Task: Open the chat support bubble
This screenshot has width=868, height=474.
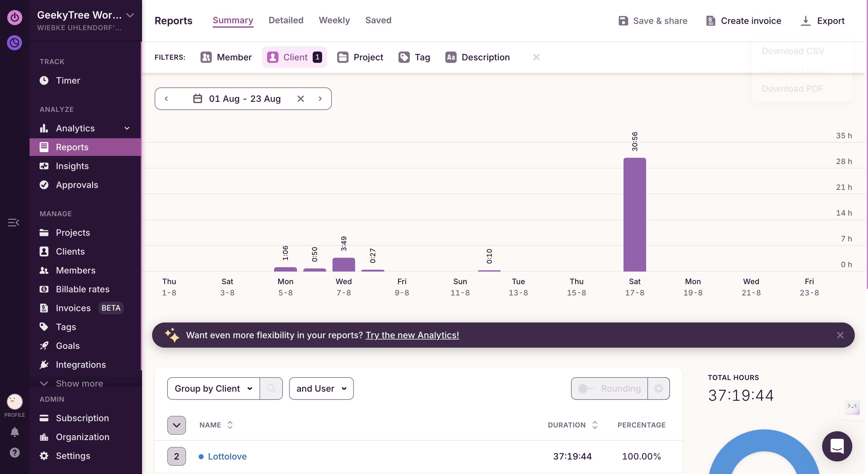Action: 837,446
